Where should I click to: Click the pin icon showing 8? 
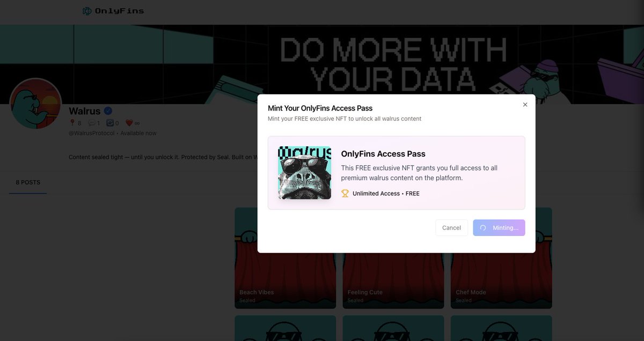point(73,123)
